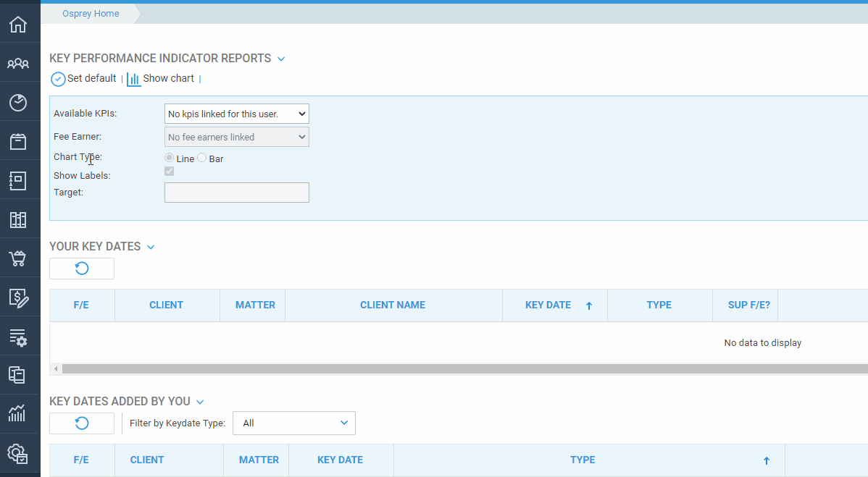The image size is (868, 477).
Task: Open the notebook icon in sidebar
Action: [x=18, y=181]
